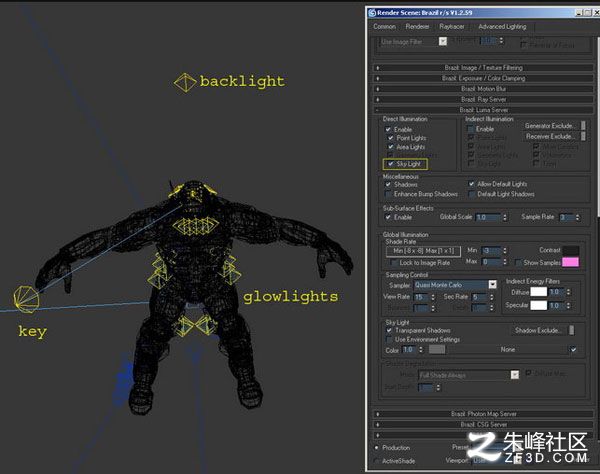Click the Specular multiplier spinner arrows
This screenshot has width=600, height=474.
569,305
